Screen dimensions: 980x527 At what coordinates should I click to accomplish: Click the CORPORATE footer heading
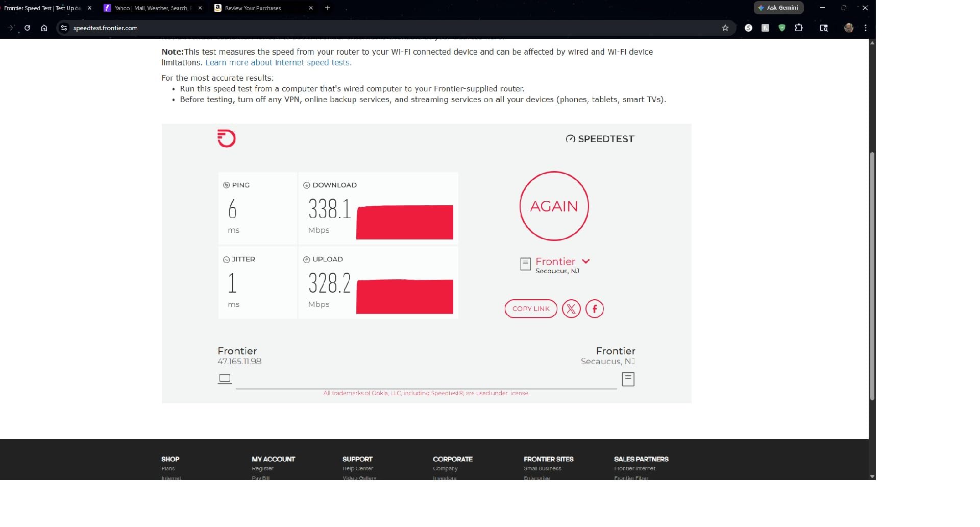tap(453, 459)
